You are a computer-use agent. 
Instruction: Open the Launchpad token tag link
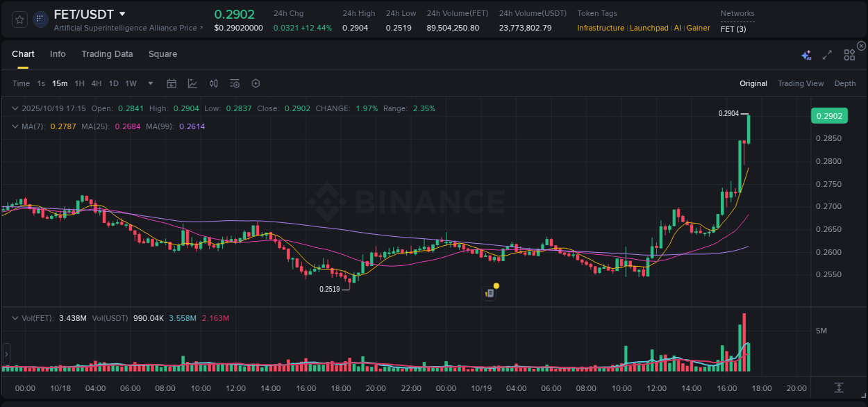649,28
